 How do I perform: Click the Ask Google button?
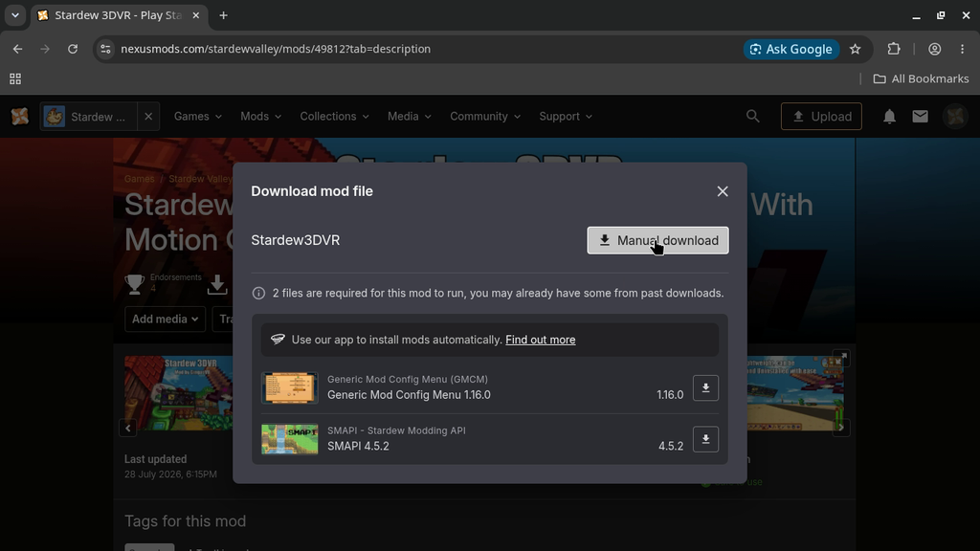(791, 49)
